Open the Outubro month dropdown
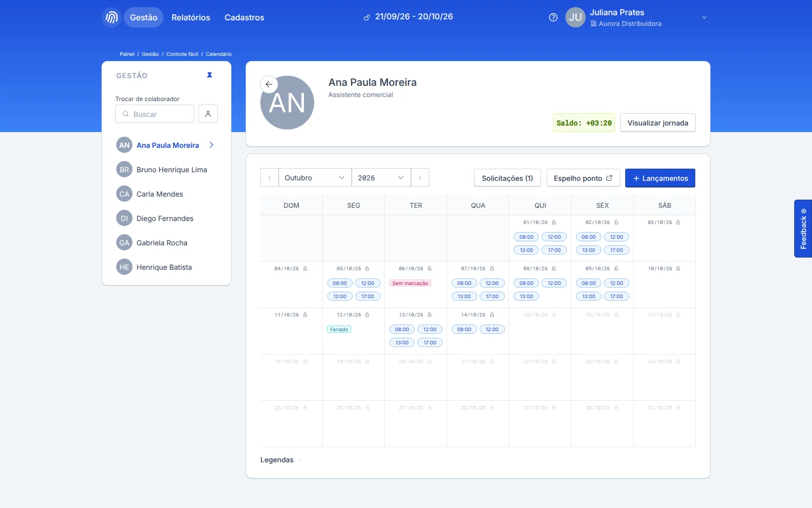The width and height of the screenshot is (812, 508). click(315, 178)
